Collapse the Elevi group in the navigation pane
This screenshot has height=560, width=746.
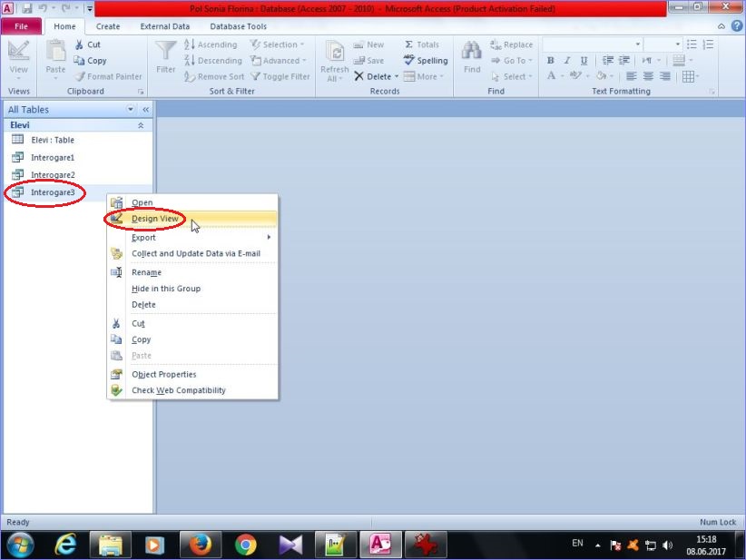pos(141,125)
